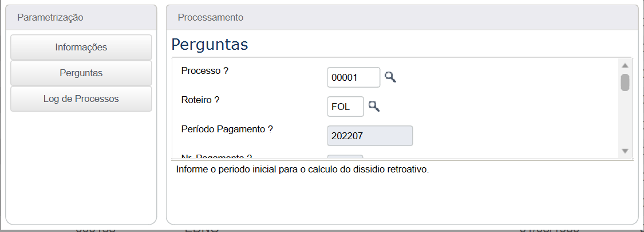Click the Período Pagamento field showing 202207

click(x=370, y=136)
